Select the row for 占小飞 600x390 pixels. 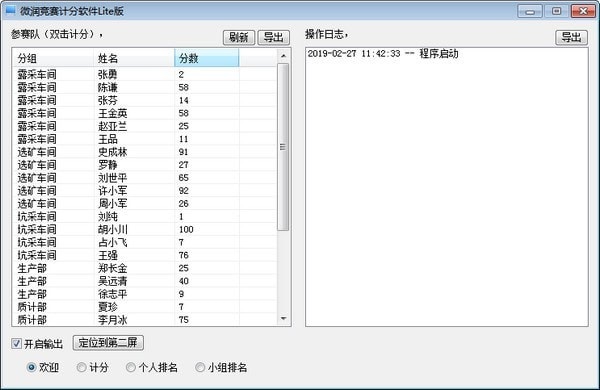pos(145,242)
